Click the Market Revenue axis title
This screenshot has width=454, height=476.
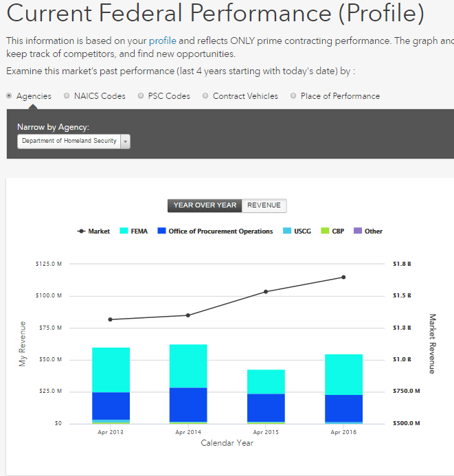coord(433,343)
